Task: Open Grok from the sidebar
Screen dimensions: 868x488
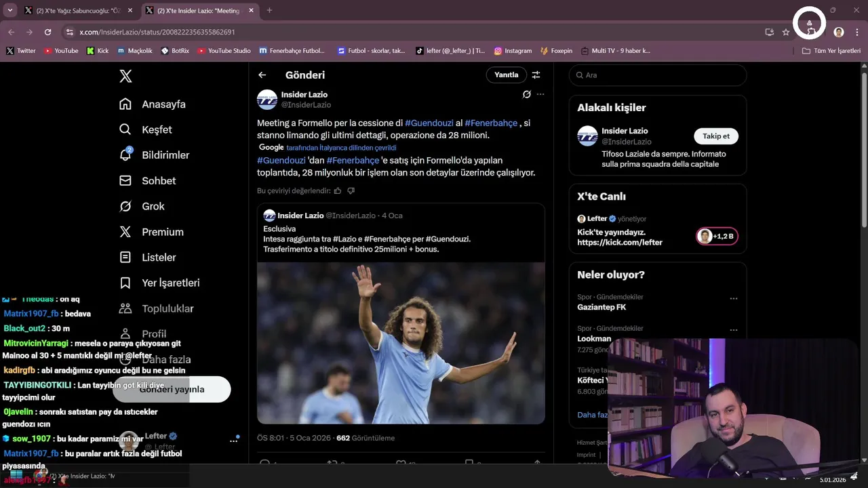Action: [142, 206]
